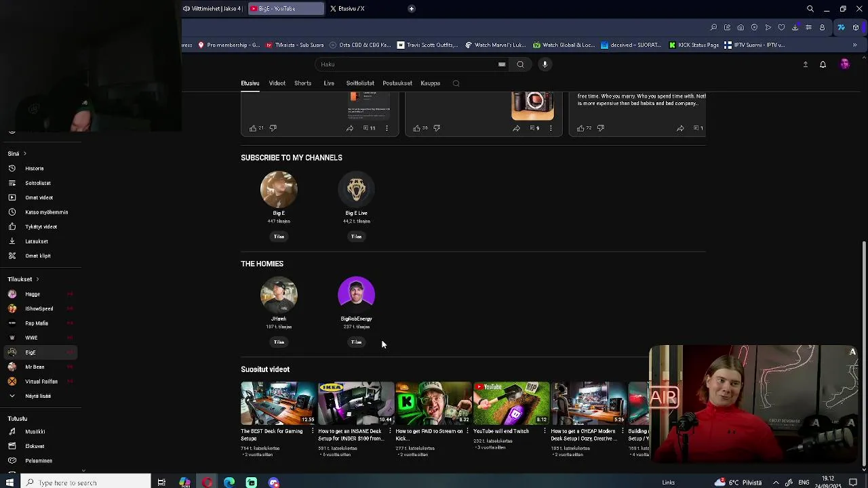Click Windows Start button
868x488 pixels.
(9, 483)
